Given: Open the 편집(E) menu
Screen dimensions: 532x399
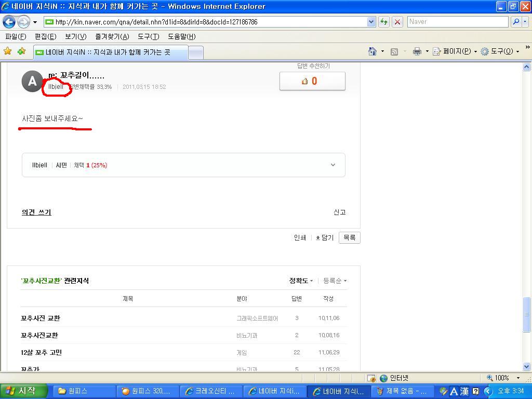Looking at the screenshot, I should coord(46,37).
